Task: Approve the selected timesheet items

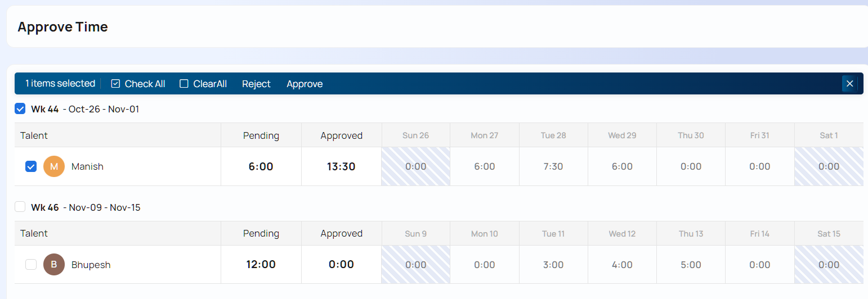Action: point(305,84)
